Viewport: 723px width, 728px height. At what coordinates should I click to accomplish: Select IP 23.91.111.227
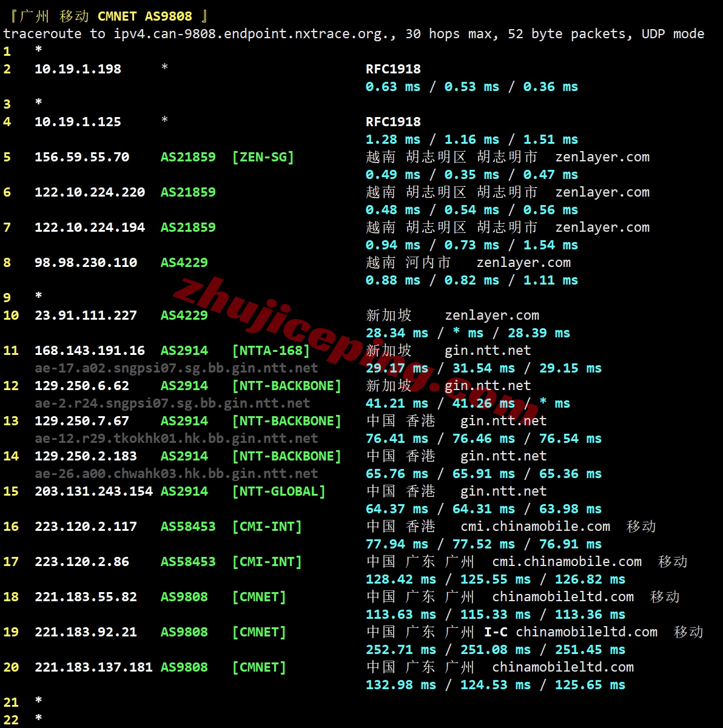[86, 315]
